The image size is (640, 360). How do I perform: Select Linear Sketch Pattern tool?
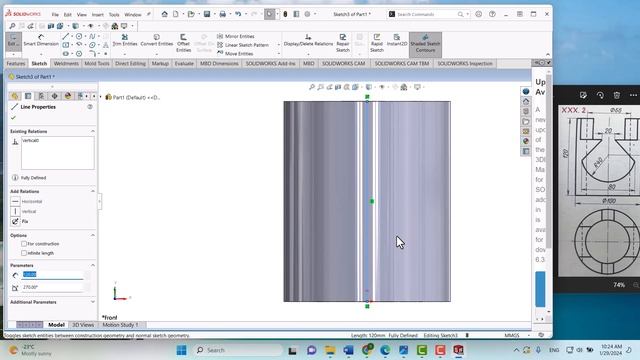pyautogui.click(x=243, y=45)
